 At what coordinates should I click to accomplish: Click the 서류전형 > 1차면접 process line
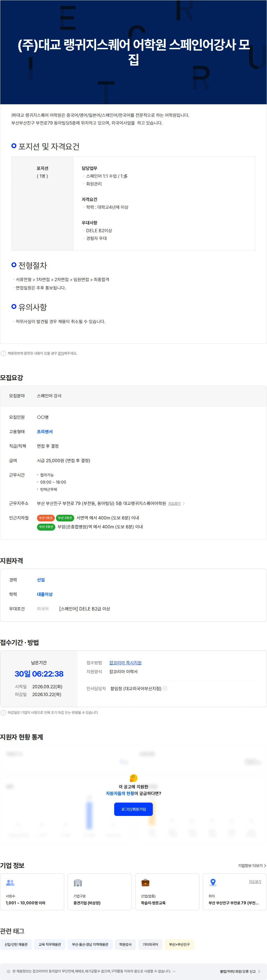[62, 279]
